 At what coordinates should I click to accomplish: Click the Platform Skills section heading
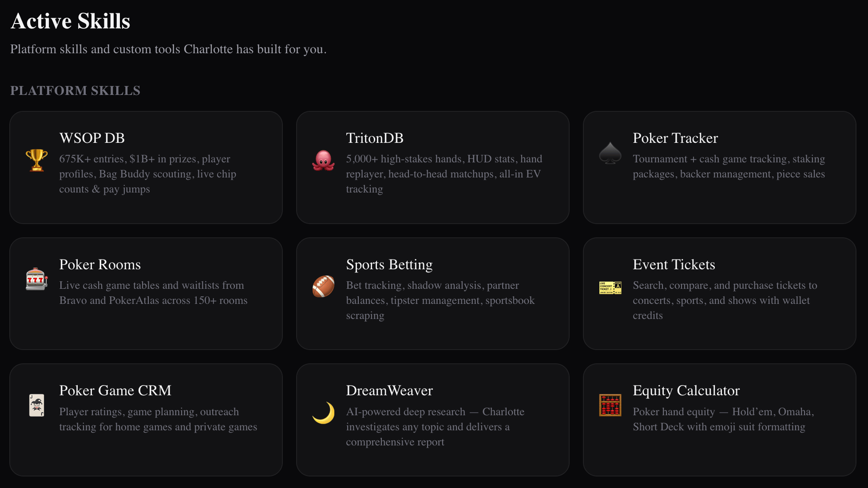[75, 91]
